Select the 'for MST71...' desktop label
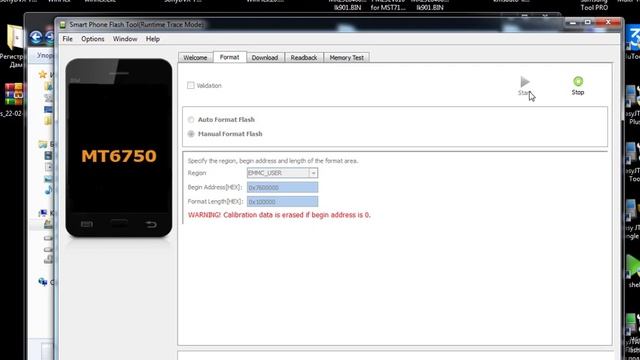Viewport: 640px width, 360px height. [388, 7]
